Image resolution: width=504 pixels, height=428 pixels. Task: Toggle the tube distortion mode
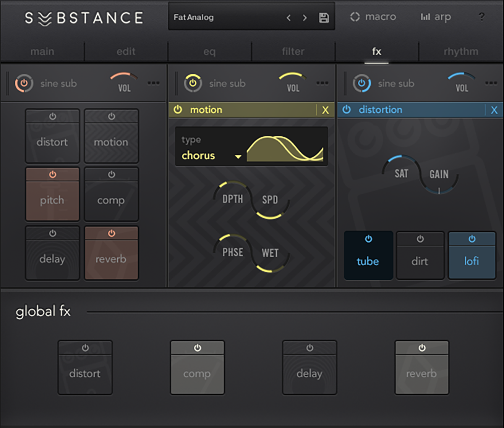coord(368,255)
